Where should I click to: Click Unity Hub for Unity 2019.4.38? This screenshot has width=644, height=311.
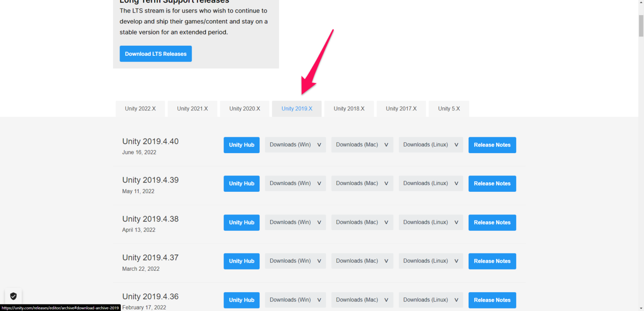(x=241, y=222)
